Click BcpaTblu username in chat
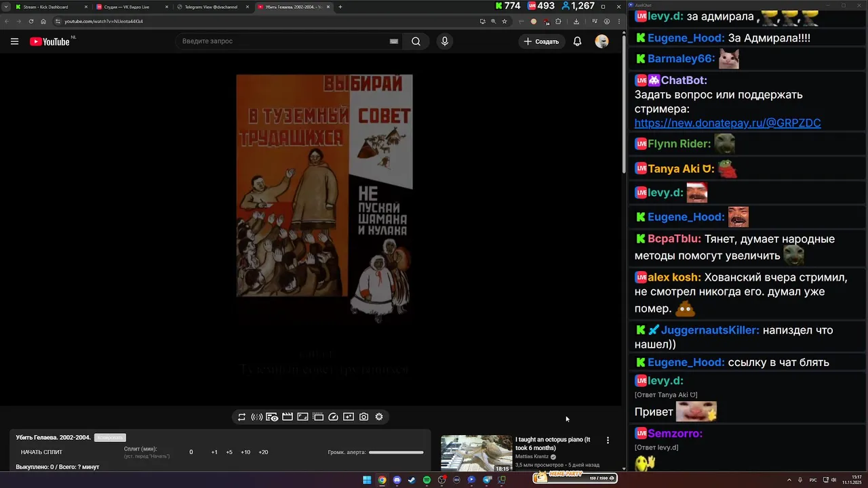868x488 pixels. (x=675, y=239)
